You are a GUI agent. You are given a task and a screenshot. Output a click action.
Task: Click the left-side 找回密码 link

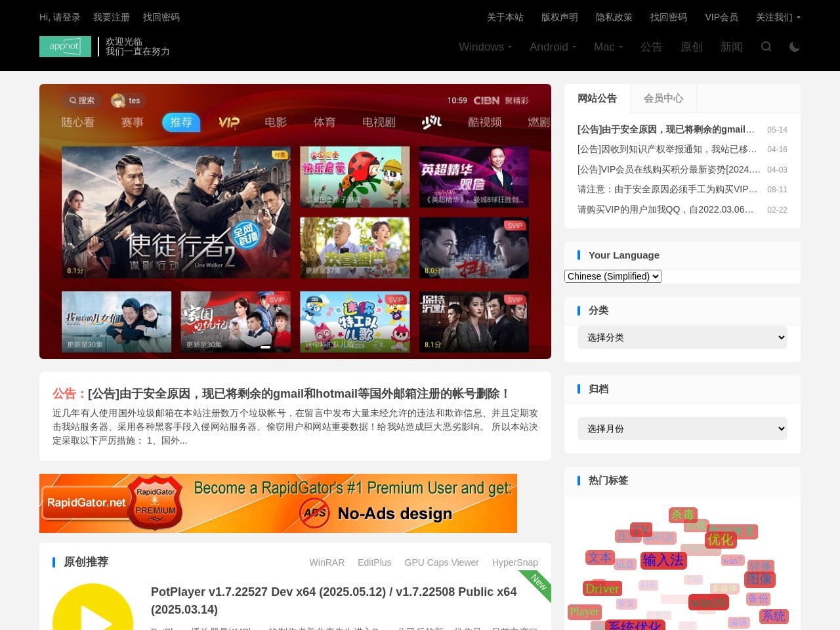click(x=161, y=17)
